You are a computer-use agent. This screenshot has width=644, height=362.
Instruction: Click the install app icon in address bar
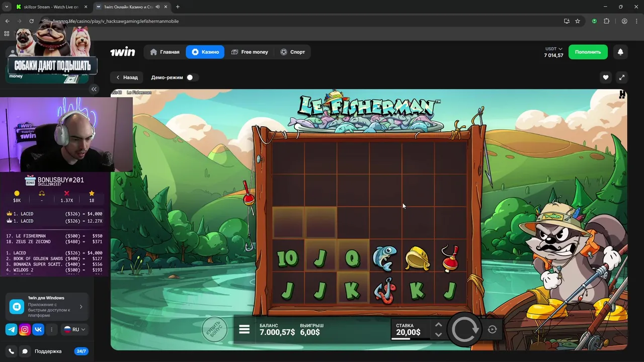coord(567,21)
